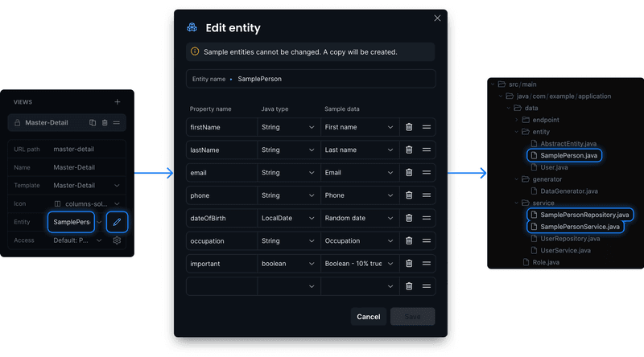Delete the Master-Detail view
This screenshot has height=357, width=644.
coord(105,123)
